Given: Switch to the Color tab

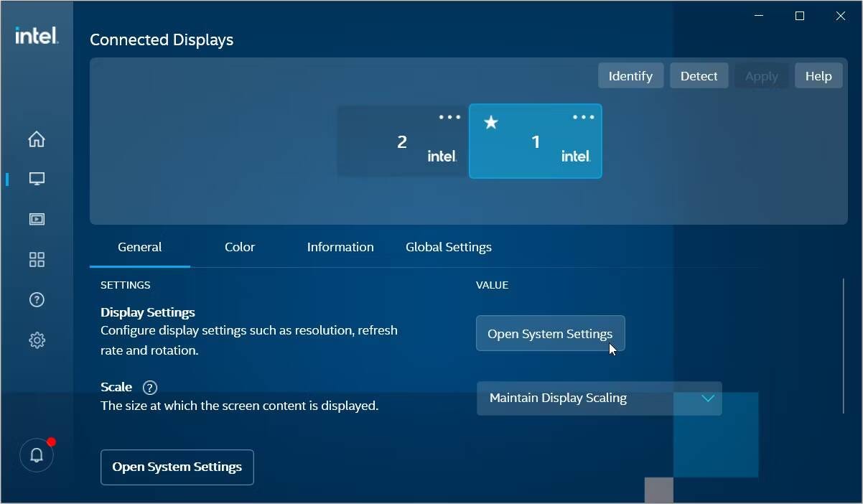Looking at the screenshot, I should point(239,246).
